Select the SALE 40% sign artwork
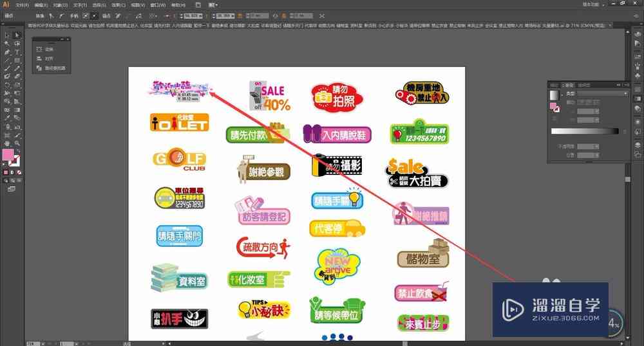This screenshot has height=346, width=644. (269, 96)
